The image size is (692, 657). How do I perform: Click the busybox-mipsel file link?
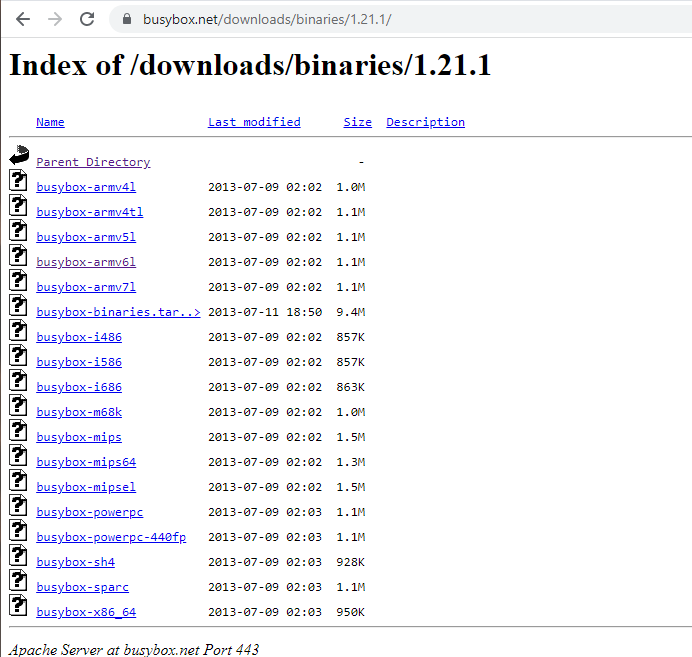(86, 487)
